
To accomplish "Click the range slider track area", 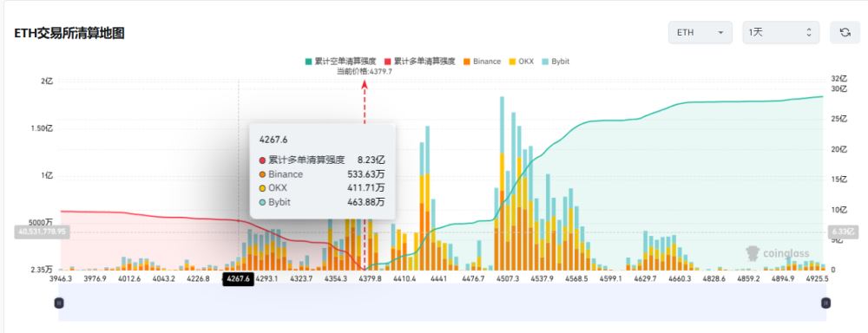I will click(x=443, y=303).
